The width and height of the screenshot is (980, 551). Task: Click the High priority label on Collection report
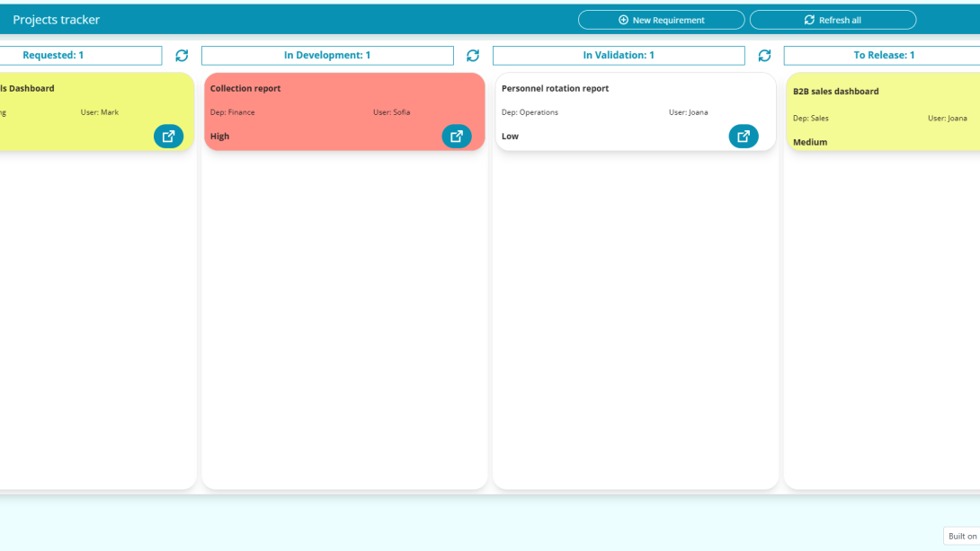[x=219, y=136]
